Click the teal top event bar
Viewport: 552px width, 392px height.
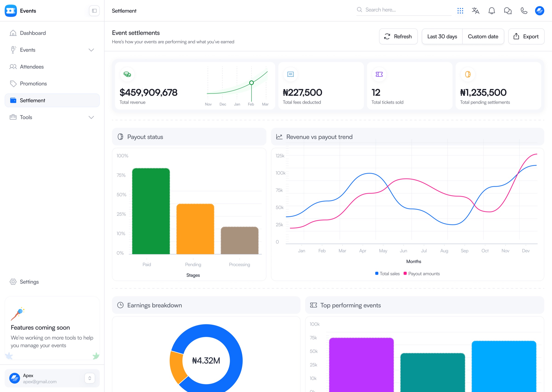point(433,372)
